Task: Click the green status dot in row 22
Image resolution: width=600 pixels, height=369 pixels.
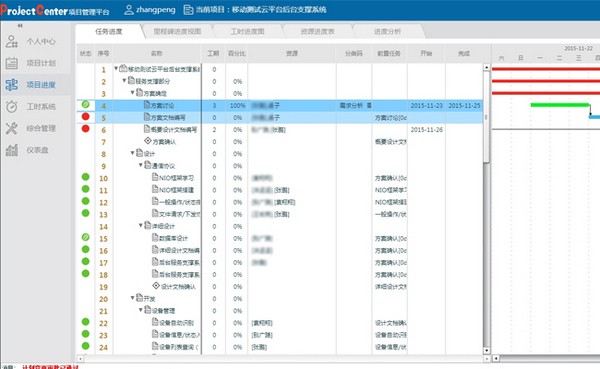Action: (x=86, y=322)
